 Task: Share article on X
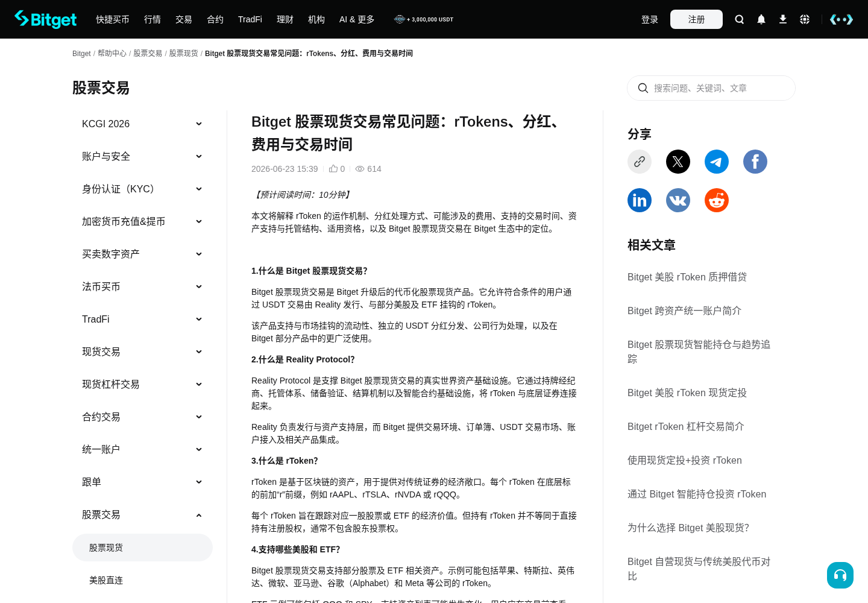(x=678, y=162)
